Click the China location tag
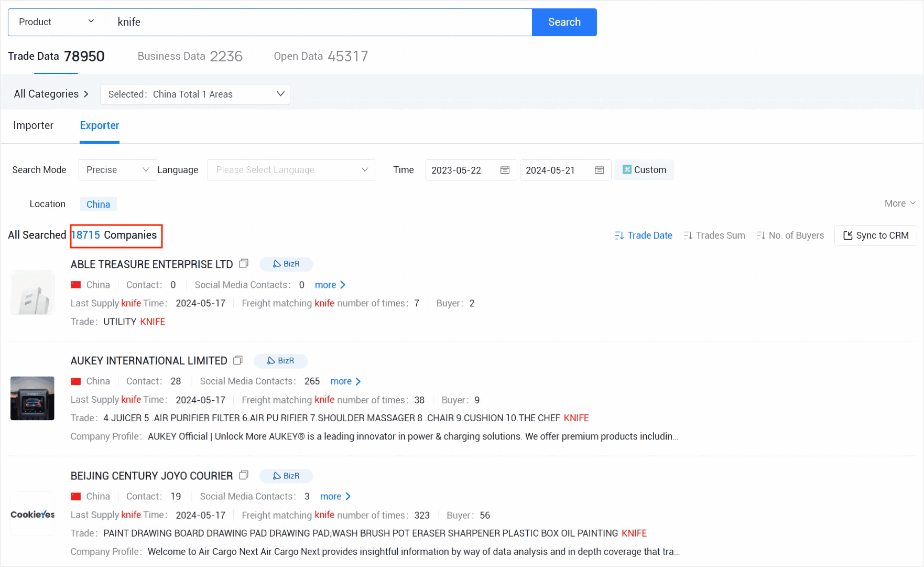The height and width of the screenshot is (567, 924). (98, 204)
